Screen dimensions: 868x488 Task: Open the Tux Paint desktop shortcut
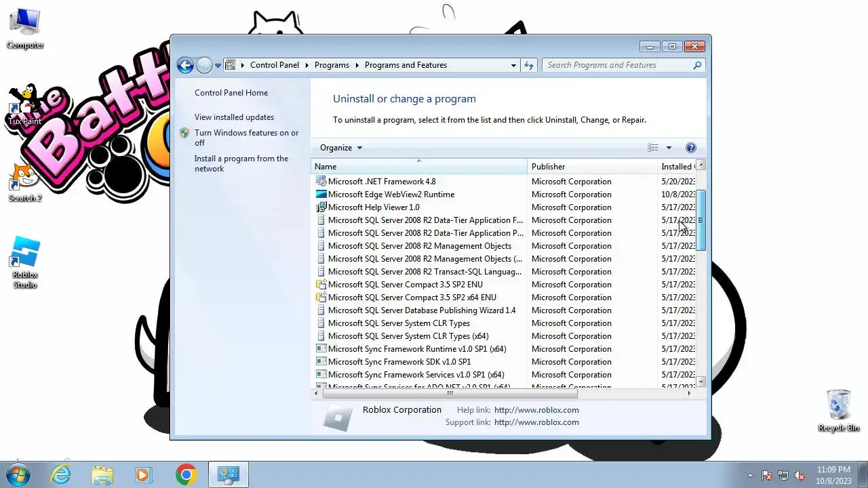[25, 105]
